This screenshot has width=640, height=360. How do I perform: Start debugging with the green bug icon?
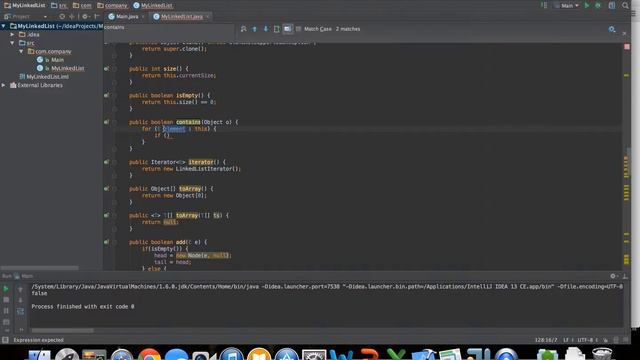coord(598,5)
